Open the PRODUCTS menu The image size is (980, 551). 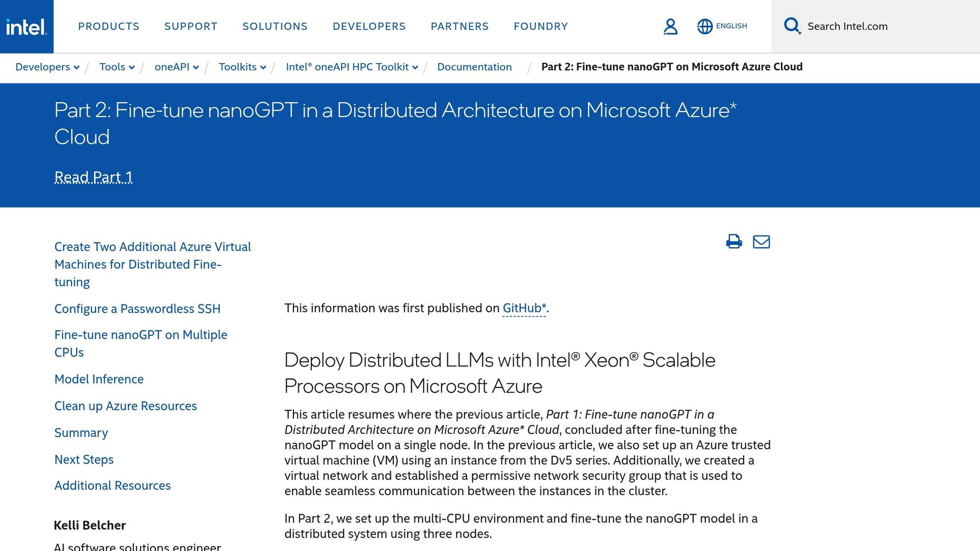pos(109,26)
